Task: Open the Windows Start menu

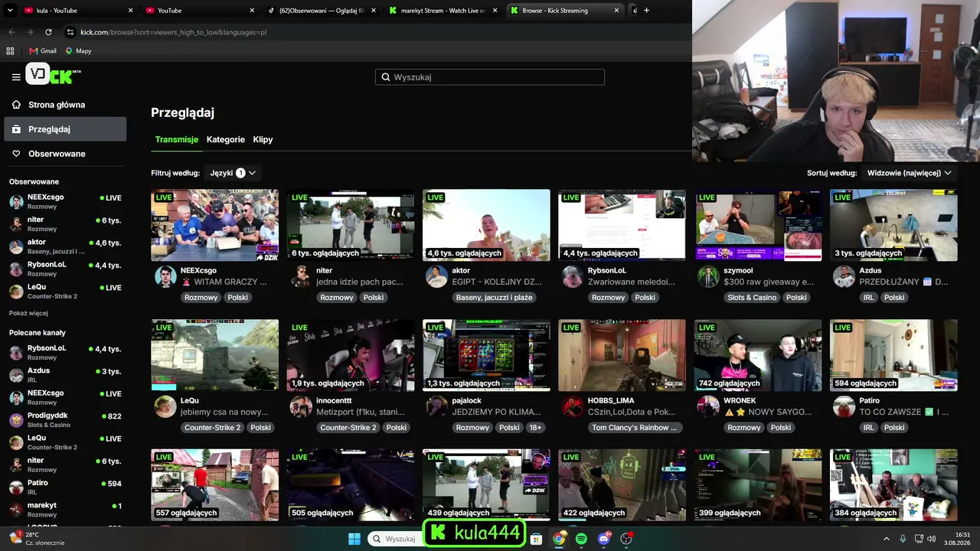Action: pos(354,539)
